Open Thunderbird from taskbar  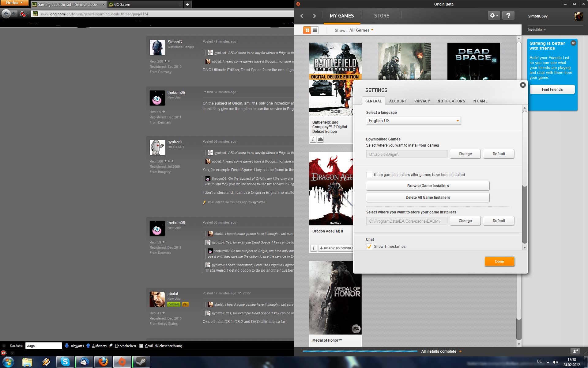[84, 362]
